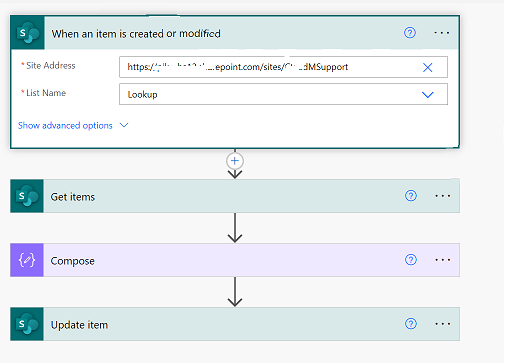Open the Get items ellipsis menu

443,196
